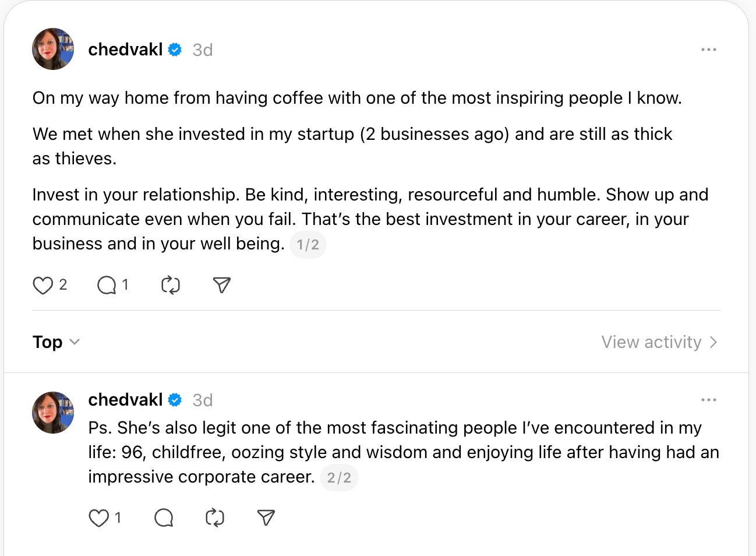The image size is (756, 556).
Task: Click the 3d timestamp on the main post
Action: click(202, 50)
